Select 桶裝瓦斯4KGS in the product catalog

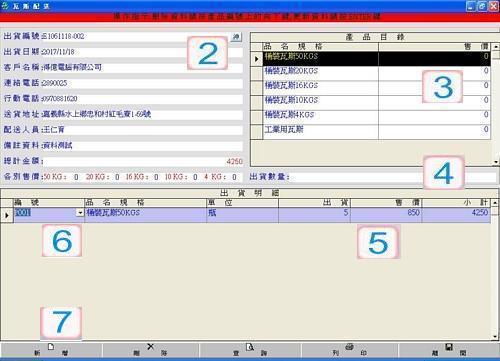click(321, 116)
